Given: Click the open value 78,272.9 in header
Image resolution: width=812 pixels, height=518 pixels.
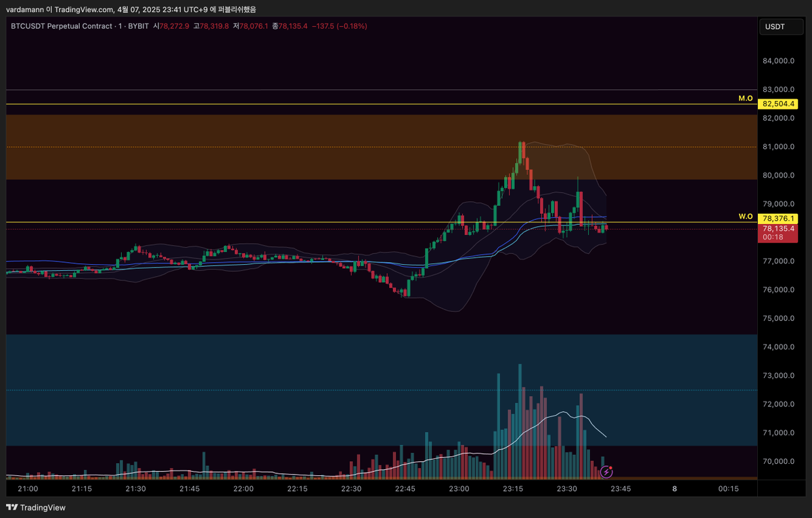Looking at the screenshot, I should 175,26.
